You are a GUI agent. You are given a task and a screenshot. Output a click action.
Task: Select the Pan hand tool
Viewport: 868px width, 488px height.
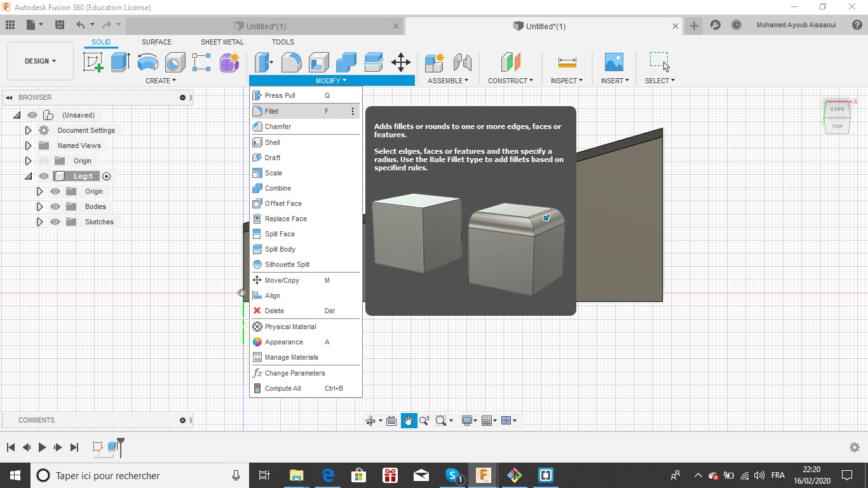tap(408, 421)
